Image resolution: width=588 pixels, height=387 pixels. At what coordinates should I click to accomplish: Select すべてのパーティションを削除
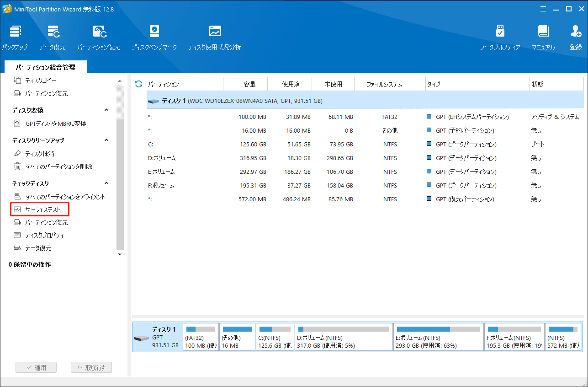[58, 167]
